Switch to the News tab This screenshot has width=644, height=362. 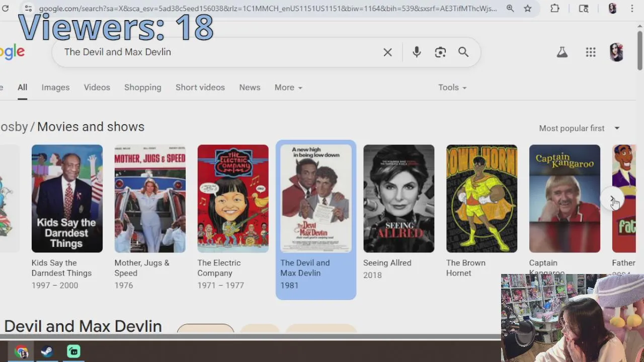tap(250, 87)
